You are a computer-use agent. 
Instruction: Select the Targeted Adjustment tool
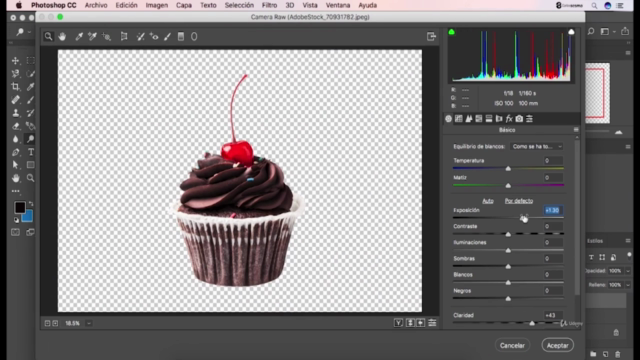pos(107,36)
